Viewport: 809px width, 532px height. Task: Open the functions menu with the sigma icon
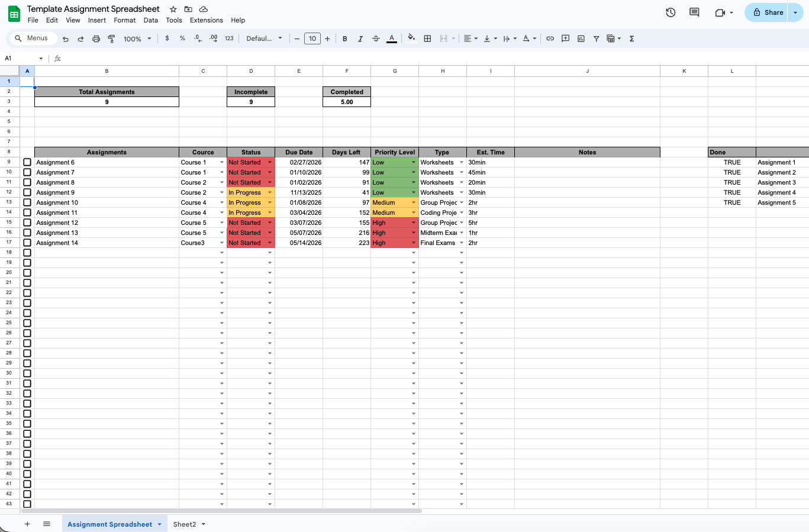point(631,38)
